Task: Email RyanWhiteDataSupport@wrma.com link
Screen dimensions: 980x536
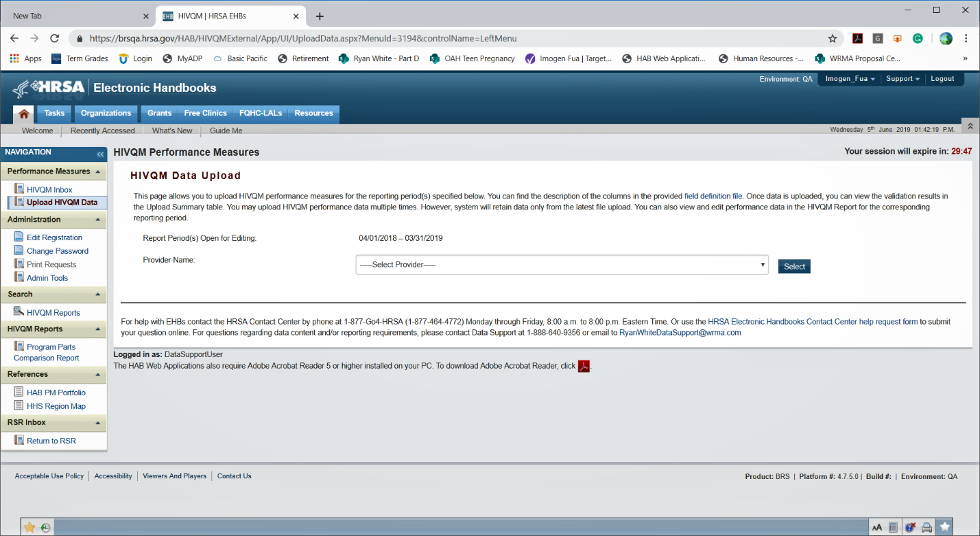Action: (680, 333)
